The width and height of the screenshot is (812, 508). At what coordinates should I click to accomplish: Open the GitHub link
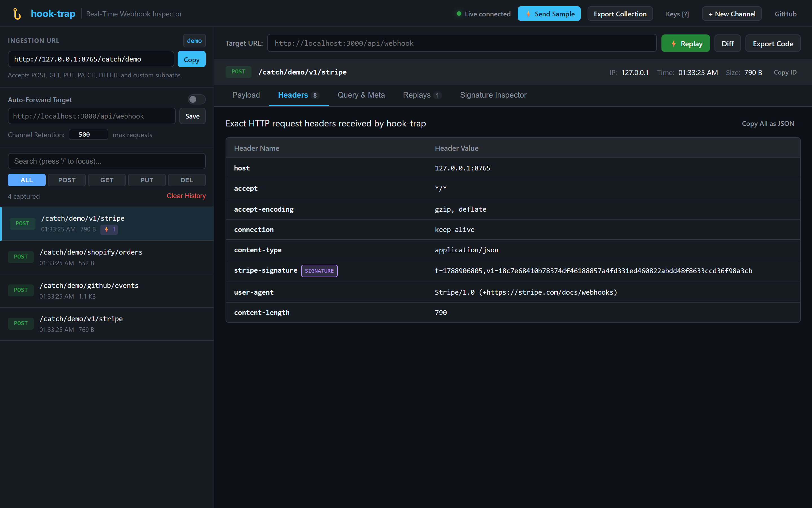(x=785, y=14)
